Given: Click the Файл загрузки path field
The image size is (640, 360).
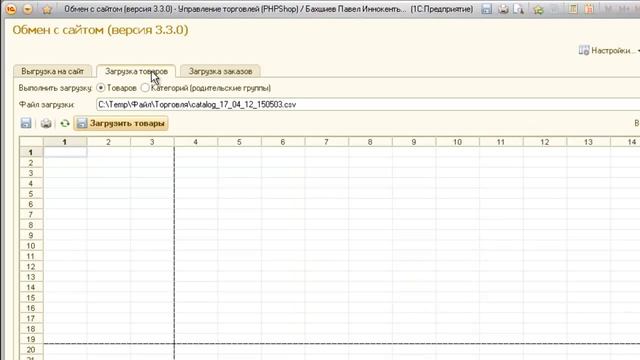Looking at the screenshot, I should 367,104.
